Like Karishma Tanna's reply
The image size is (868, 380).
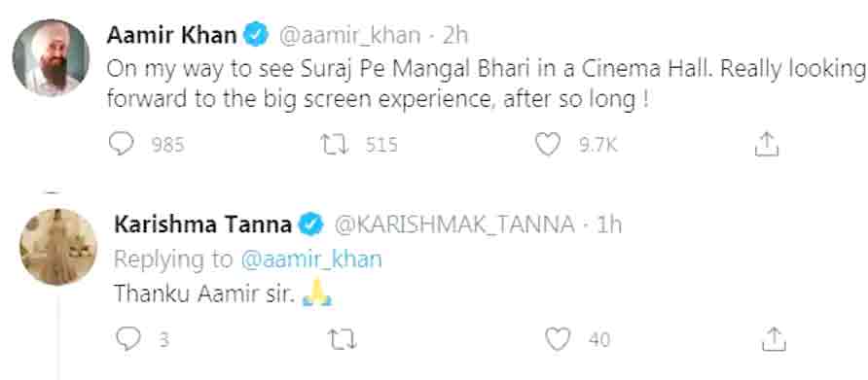click(558, 338)
